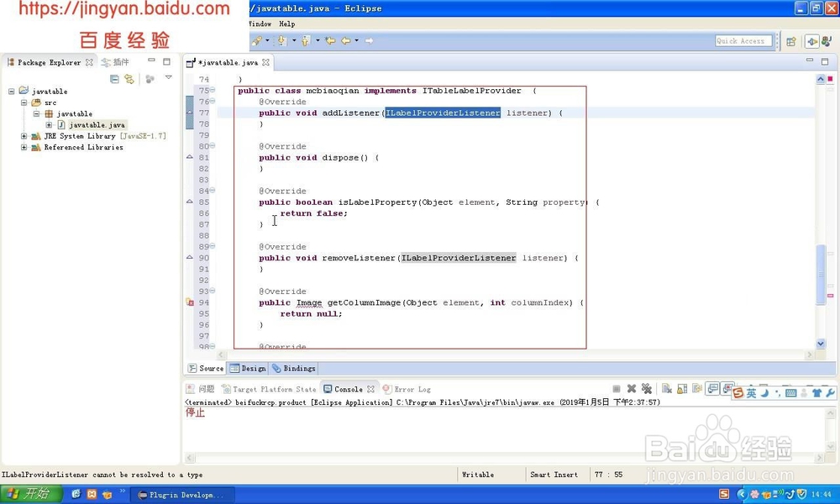Click the Back navigation arrow
The height and width of the screenshot is (504, 840).
pos(346,40)
